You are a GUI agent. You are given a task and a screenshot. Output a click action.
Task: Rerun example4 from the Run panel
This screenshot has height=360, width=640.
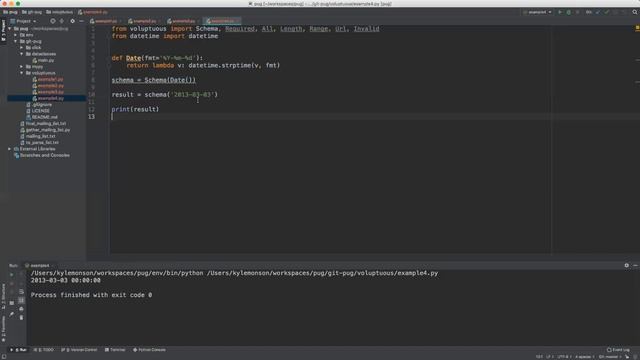[x=11, y=274]
